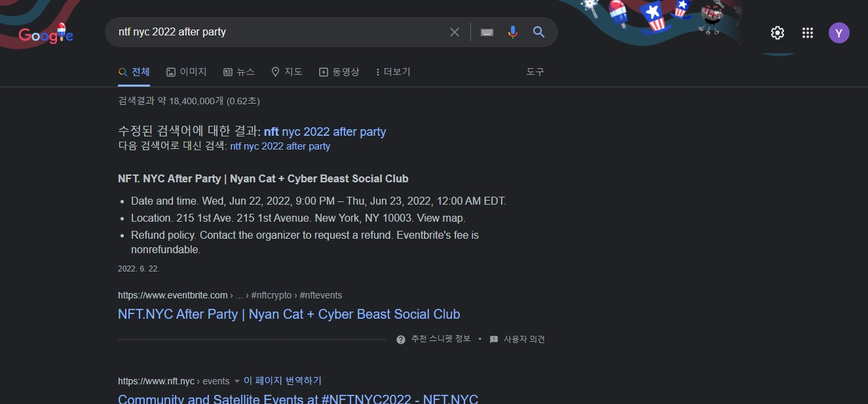Select the snippet heading NFT. NYC After Party
The width and height of the screenshot is (868, 404).
click(x=263, y=178)
